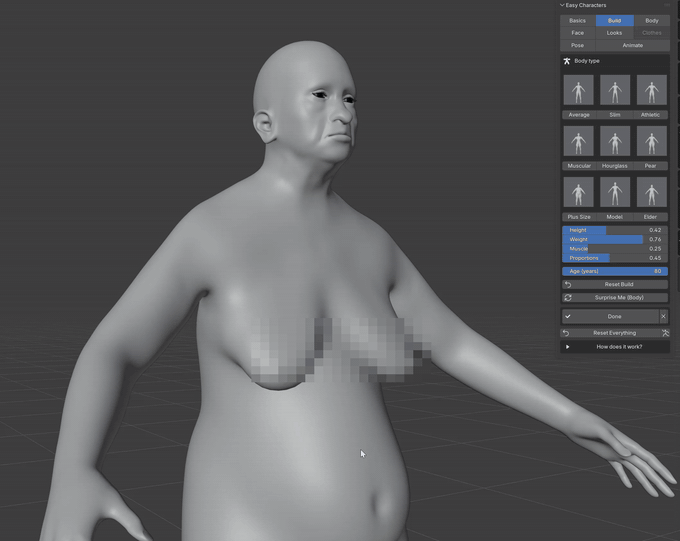
Task: Open the Face tab
Action: tap(578, 33)
